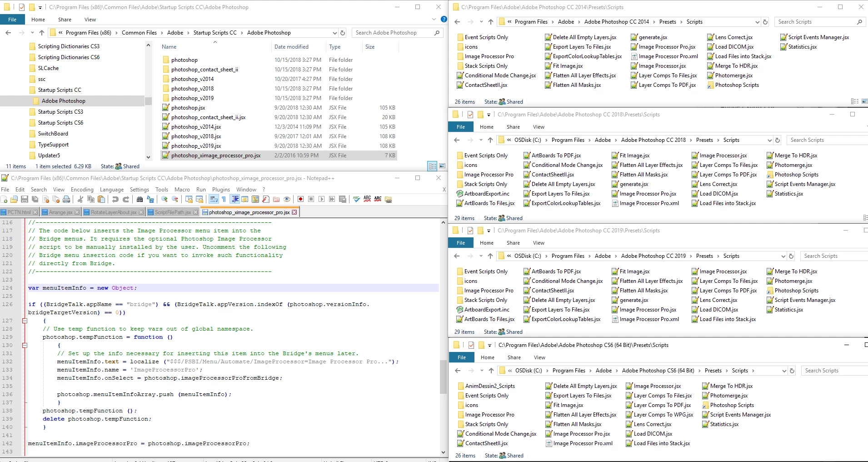Open address bar history dropdown in Startup Scripts Explorer

point(334,33)
